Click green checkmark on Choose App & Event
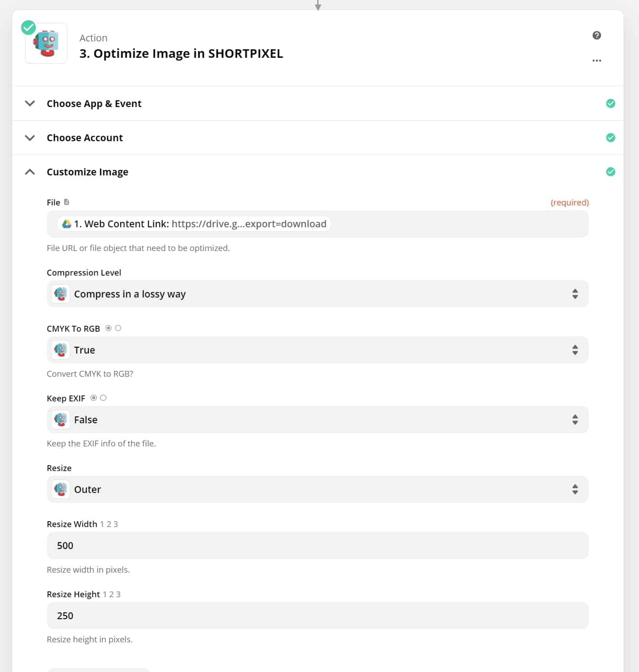 [x=610, y=103]
